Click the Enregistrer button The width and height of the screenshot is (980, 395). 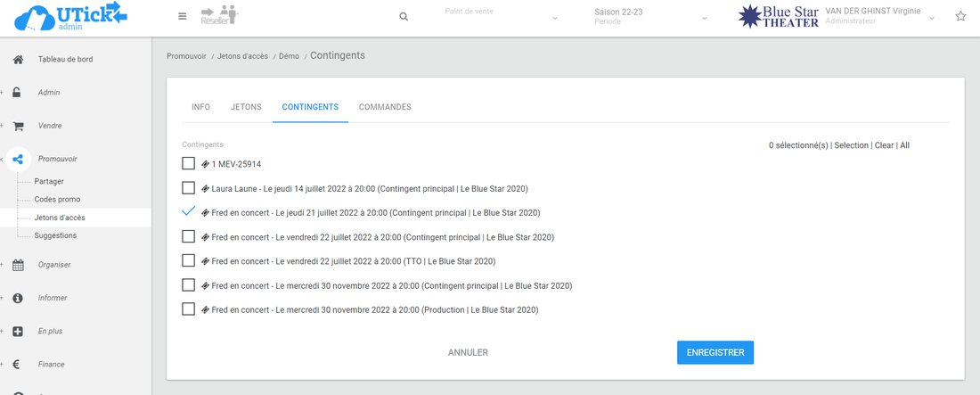tap(715, 352)
